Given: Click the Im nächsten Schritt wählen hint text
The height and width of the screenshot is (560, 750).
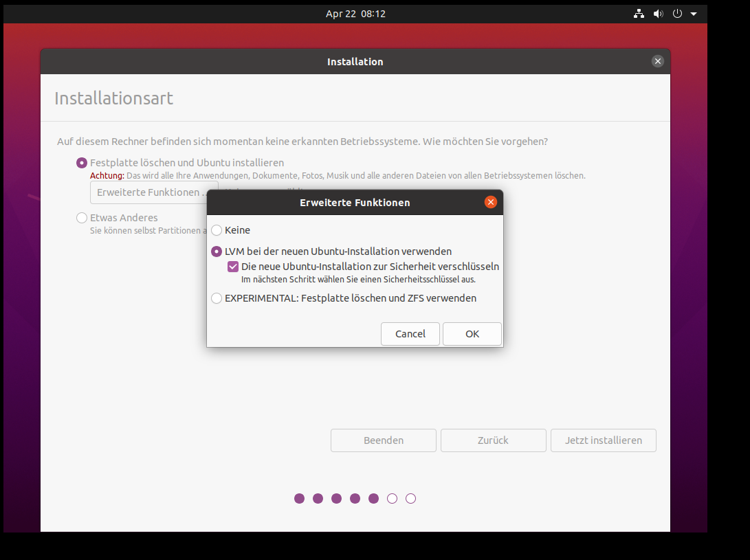Looking at the screenshot, I should pyautogui.click(x=358, y=279).
